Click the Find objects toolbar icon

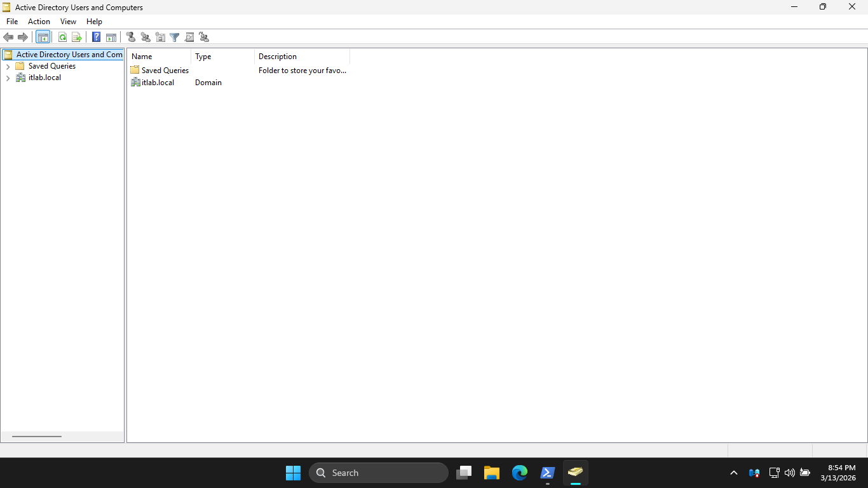189,37
